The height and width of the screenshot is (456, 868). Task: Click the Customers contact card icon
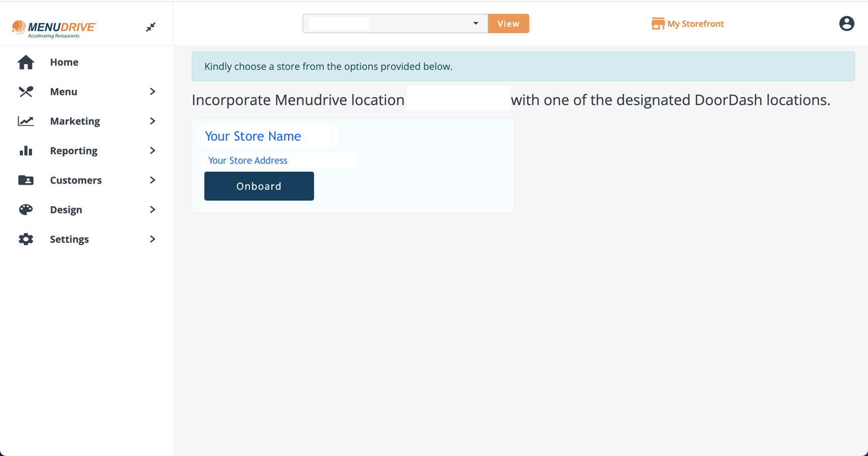pyautogui.click(x=26, y=180)
